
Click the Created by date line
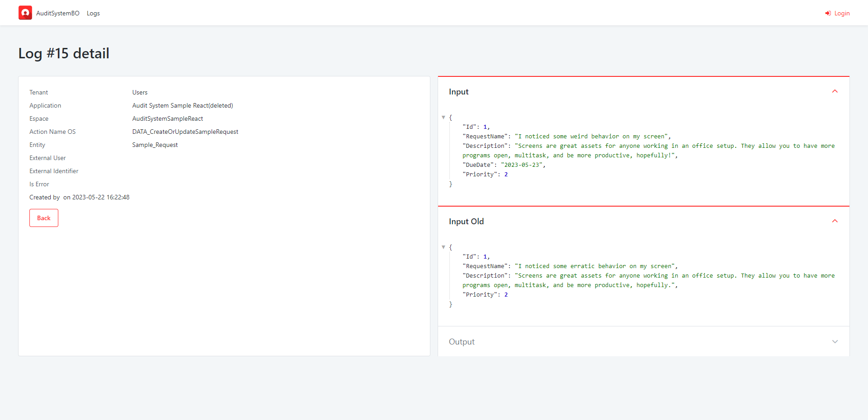[80, 197]
